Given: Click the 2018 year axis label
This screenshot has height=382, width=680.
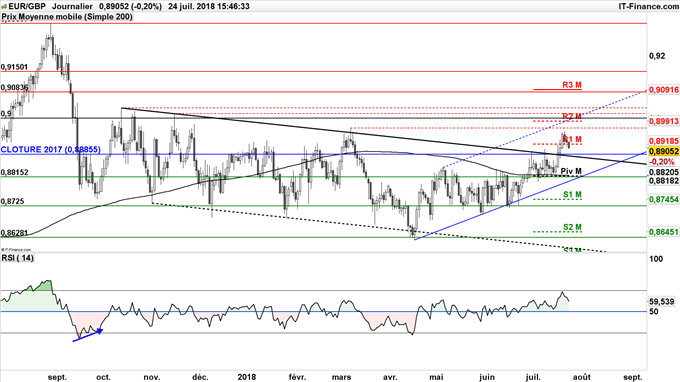Looking at the screenshot, I should tap(247, 377).
